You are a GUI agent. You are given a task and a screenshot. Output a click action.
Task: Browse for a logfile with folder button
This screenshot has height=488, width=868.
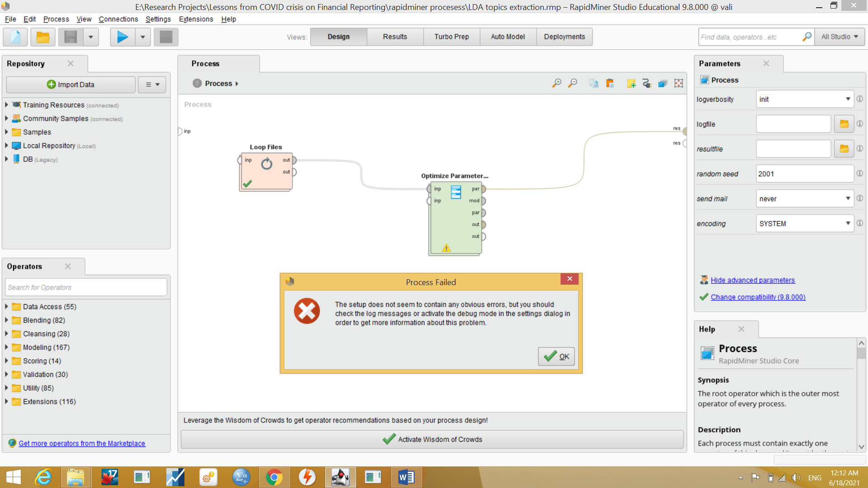(x=844, y=124)
